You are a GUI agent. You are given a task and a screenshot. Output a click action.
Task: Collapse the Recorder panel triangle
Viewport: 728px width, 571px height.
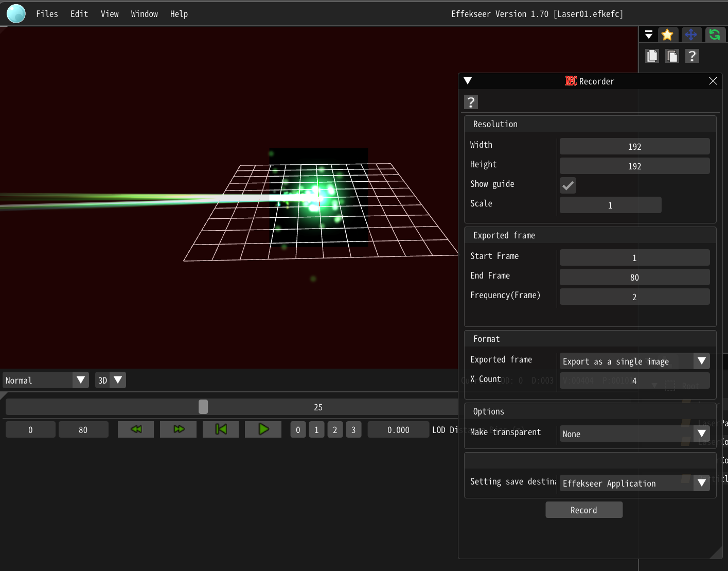[468, 81]
